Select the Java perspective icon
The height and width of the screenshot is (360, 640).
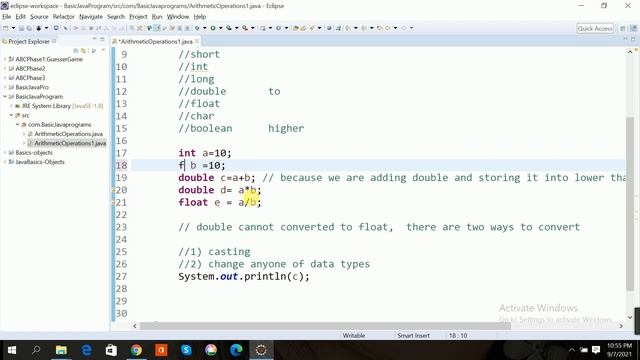633,29
